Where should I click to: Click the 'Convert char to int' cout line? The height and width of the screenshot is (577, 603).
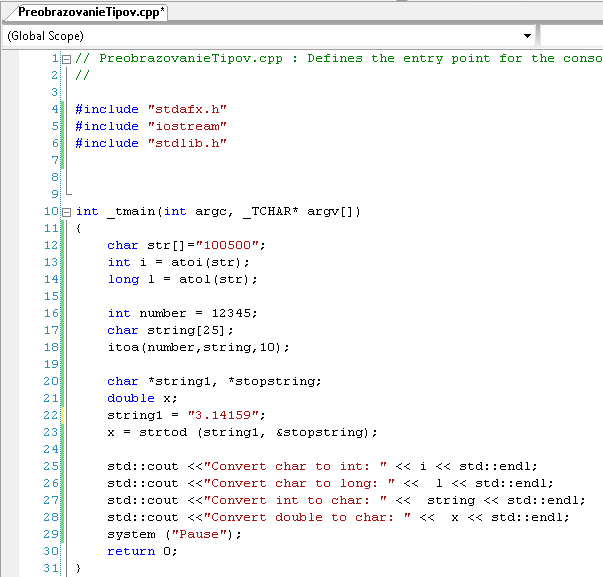[x=322, y=466]
